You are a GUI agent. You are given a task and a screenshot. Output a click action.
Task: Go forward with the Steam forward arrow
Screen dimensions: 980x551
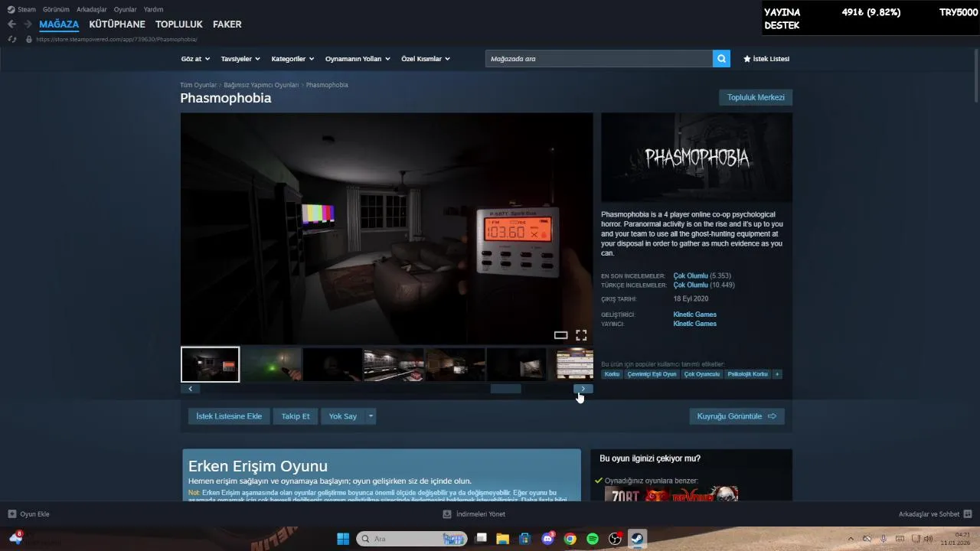tap(28, 24)
